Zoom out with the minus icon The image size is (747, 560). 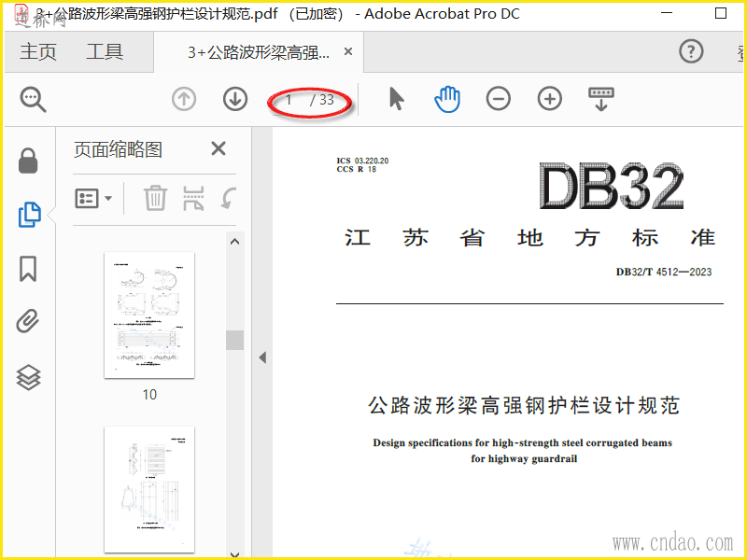[x=499, y=99]
